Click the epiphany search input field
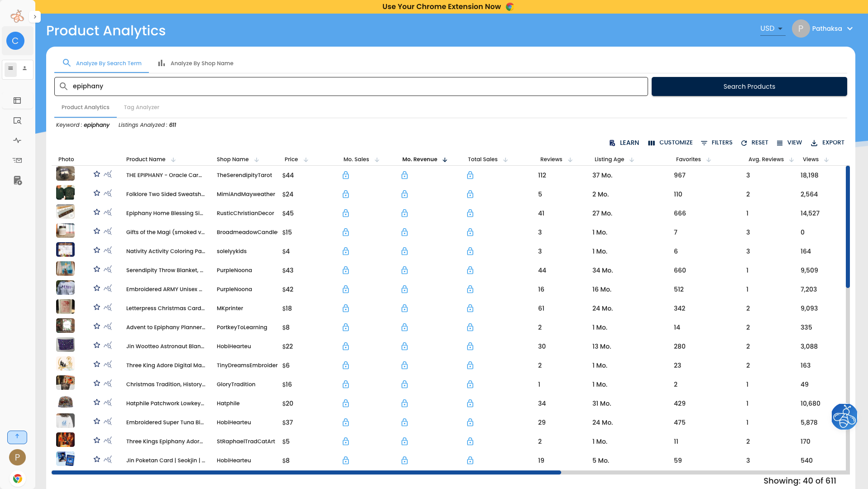 351,86
